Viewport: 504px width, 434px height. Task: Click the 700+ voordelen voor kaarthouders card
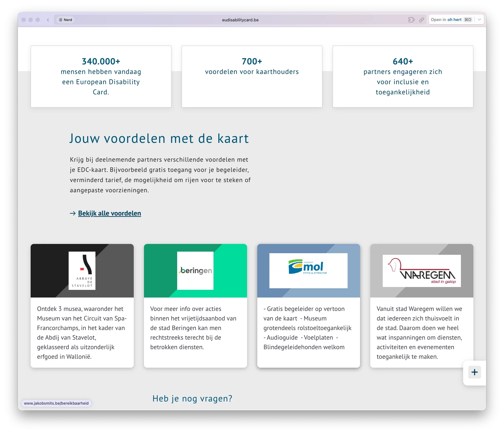coord(252,77)
